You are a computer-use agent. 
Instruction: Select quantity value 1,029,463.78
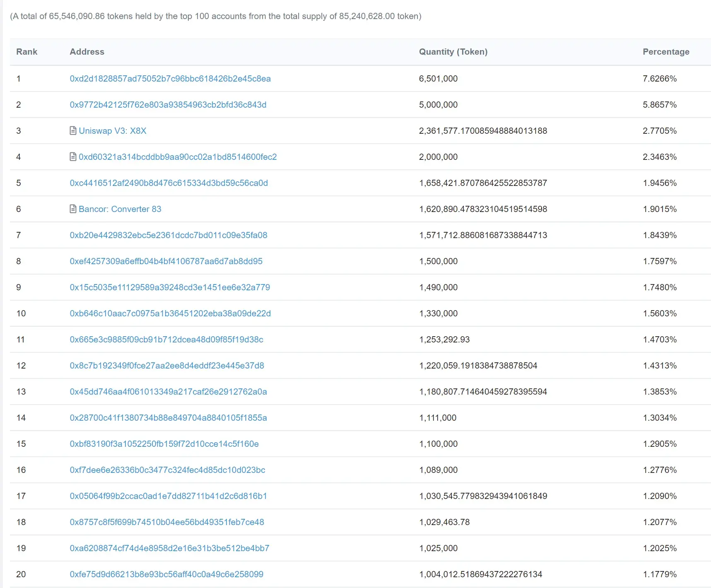tap(444, 522)
